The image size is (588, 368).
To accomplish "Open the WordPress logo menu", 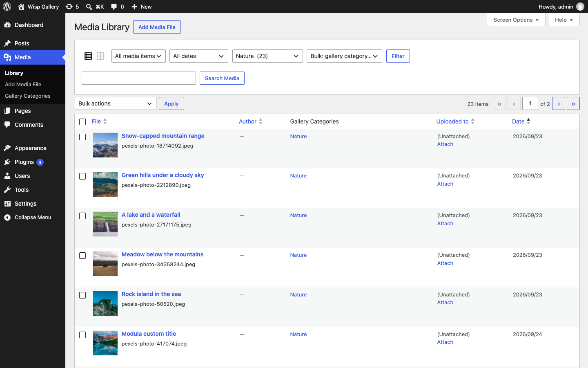I will pyautogui.click(x=7, y=7).
